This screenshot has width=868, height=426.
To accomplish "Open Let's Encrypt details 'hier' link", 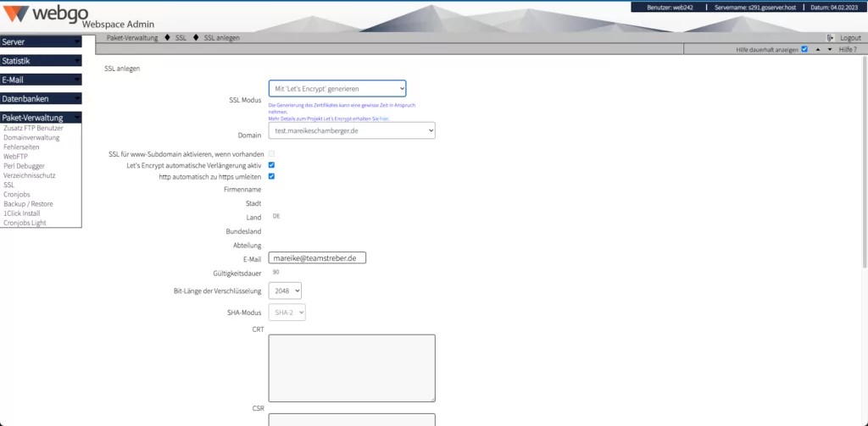I will pos(384,119).
